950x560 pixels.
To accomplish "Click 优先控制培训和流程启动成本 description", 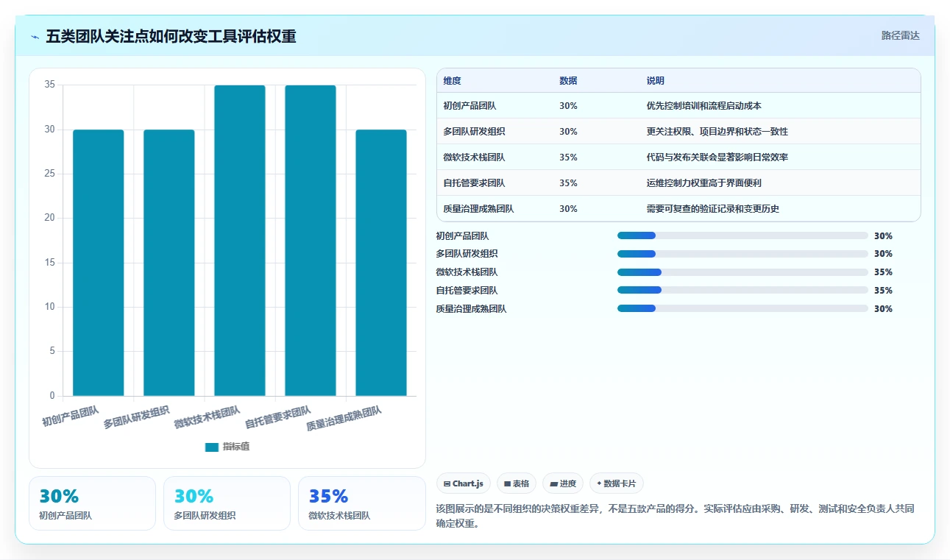I will [704, 106].
